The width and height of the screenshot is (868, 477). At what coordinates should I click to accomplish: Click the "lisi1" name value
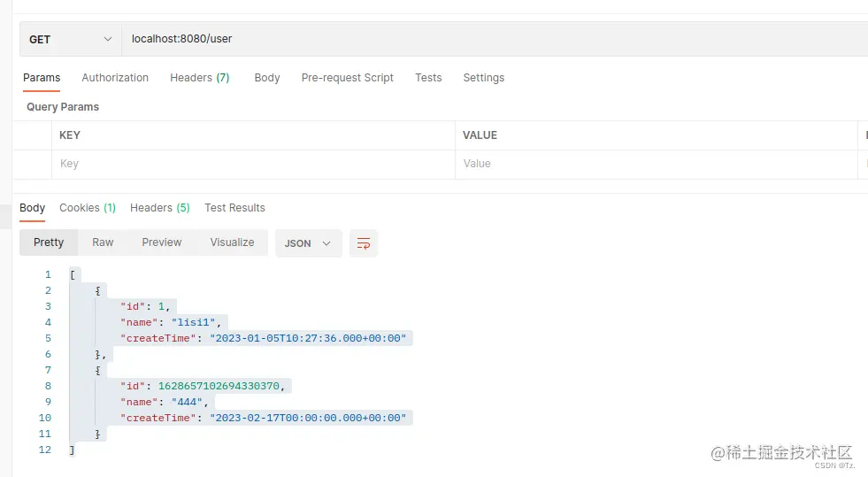click(193, 323)
